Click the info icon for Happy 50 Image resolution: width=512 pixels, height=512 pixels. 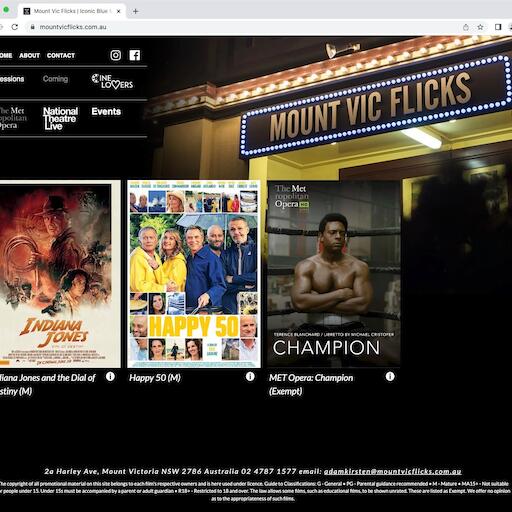(250, 376)
